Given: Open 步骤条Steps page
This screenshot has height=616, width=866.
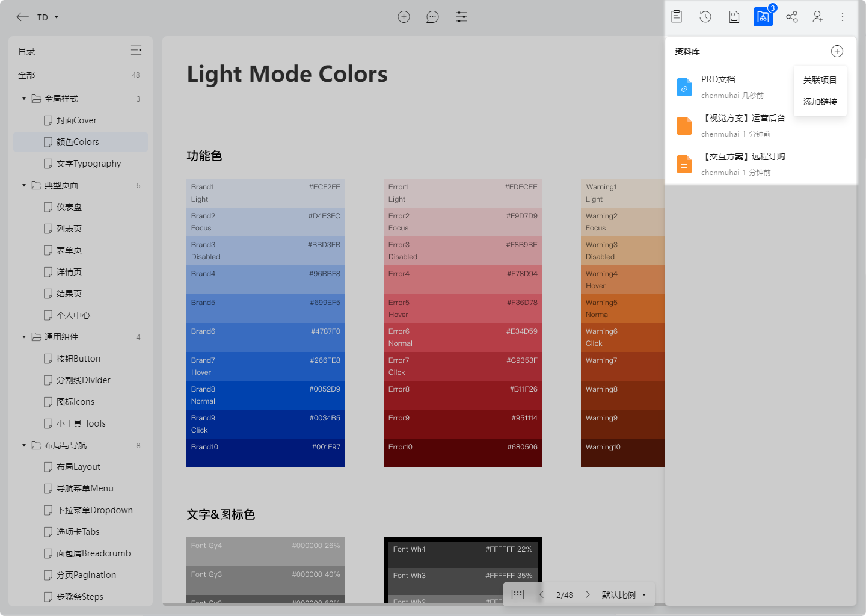Looking at the screenshot, I should (x=81, y=597).
